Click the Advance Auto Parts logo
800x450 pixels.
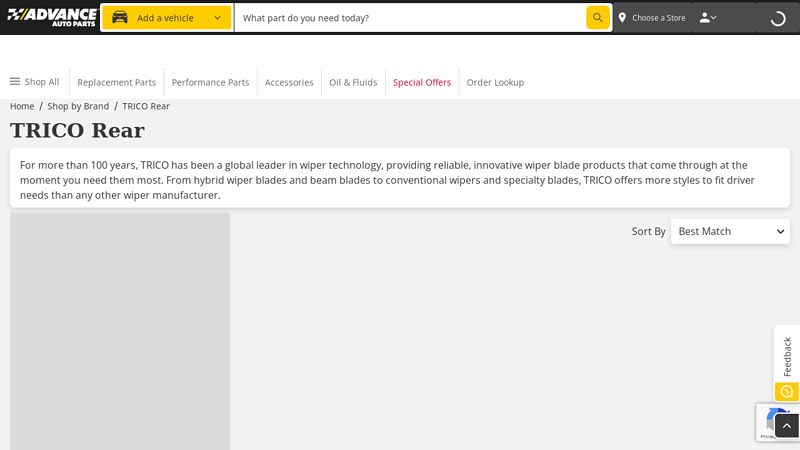[52, 17]
